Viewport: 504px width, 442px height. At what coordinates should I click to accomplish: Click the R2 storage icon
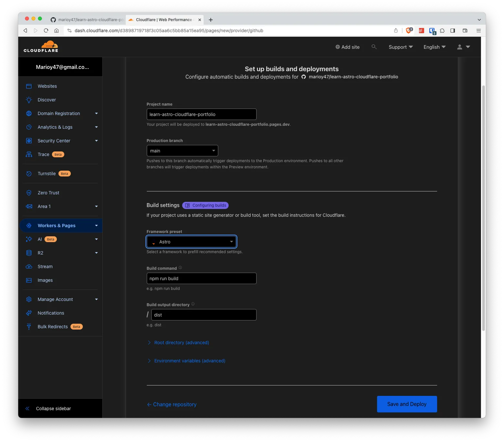(29, 253)
